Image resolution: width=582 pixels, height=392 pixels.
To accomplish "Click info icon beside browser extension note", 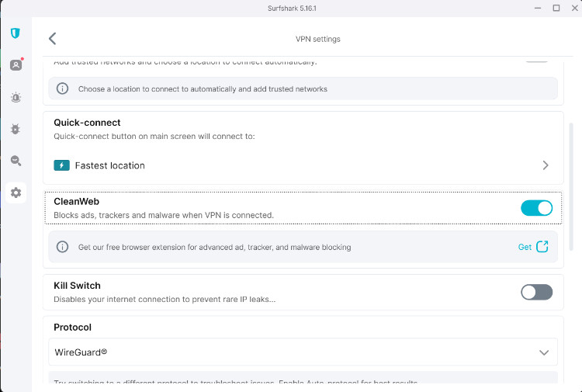I will tap(62, 247).
